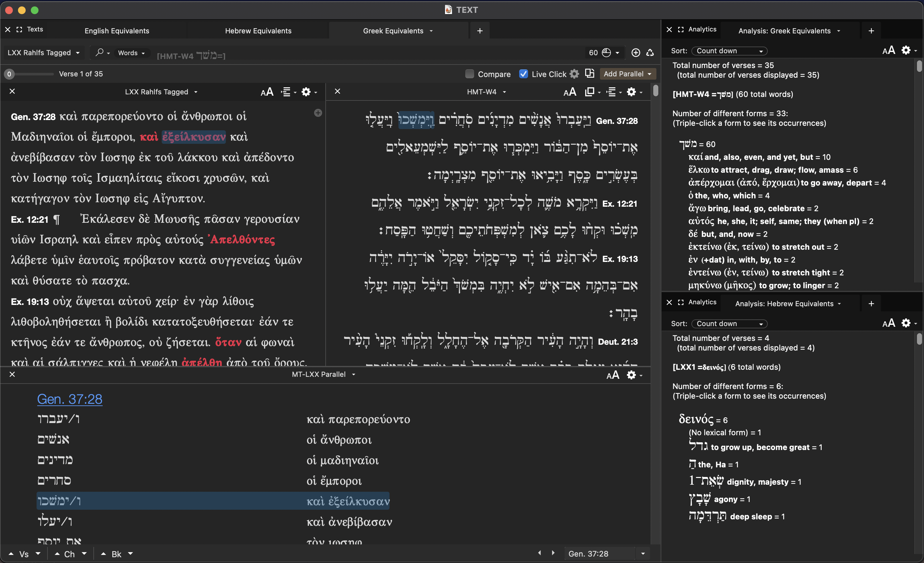Image resolution: width=924 pixels, height=563 pixels.
Task: Uncheck the Live Click checkbox
Action: (x=524, y=74)
